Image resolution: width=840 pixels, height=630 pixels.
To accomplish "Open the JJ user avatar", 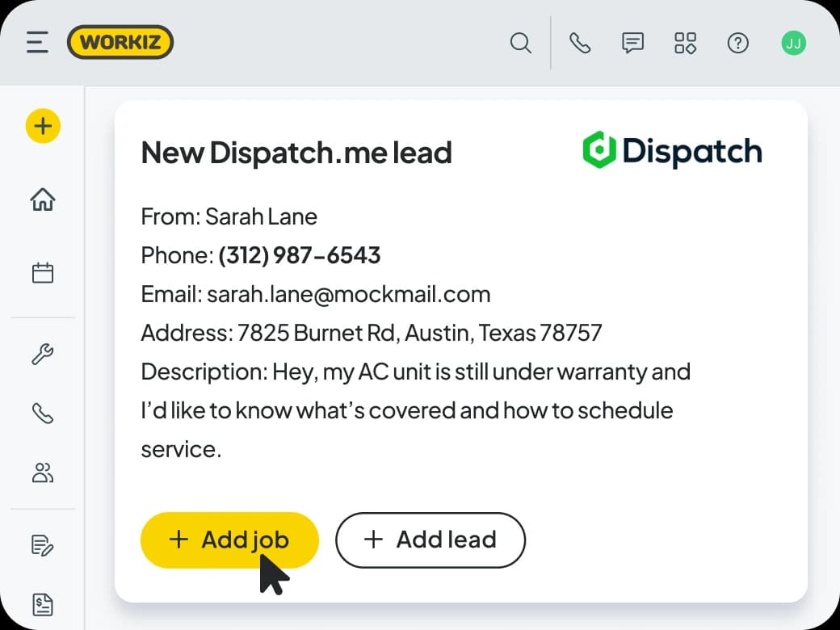I will point(793,43).
